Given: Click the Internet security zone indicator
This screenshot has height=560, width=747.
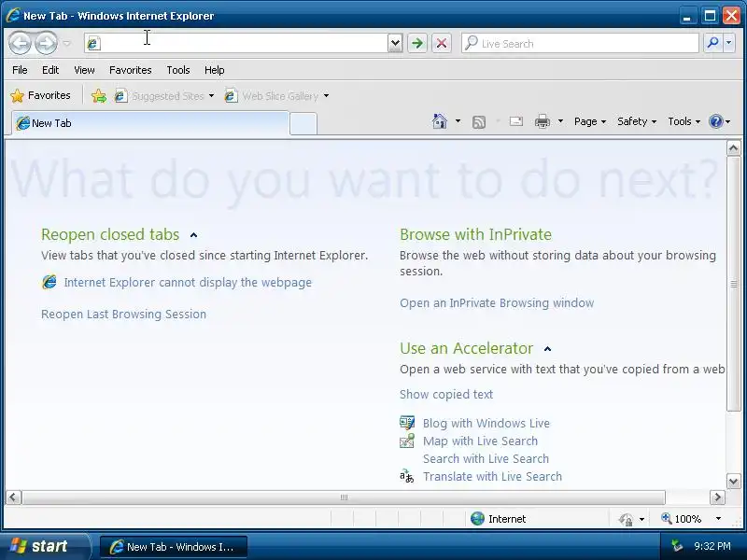Looking at the screenshot, I should pos(498,519).
